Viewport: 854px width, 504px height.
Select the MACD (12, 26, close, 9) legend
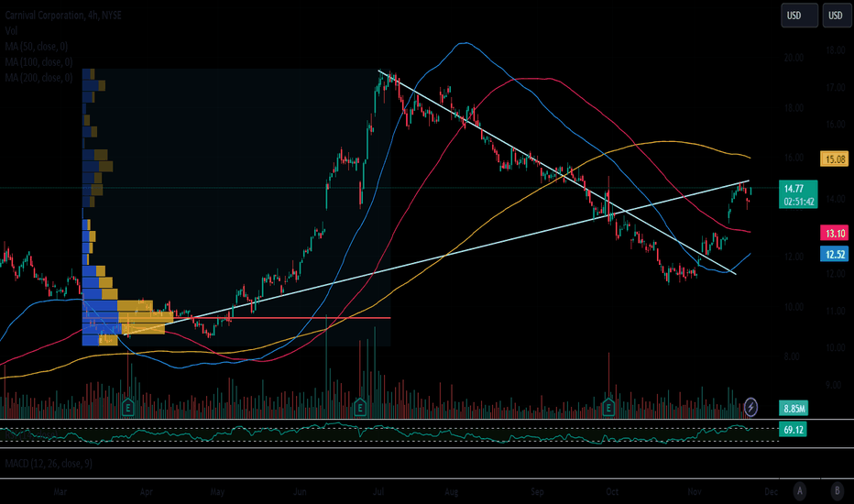coord(49,464)
